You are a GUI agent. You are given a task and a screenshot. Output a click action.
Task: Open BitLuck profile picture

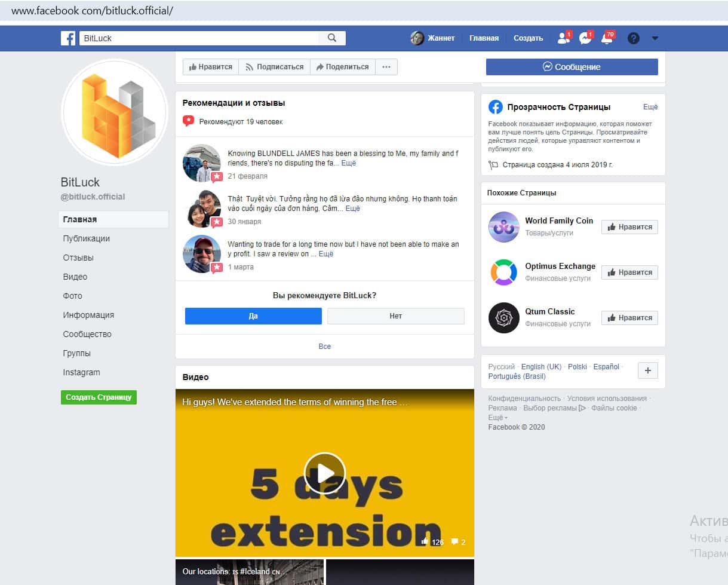pyautogui.click(x=115, y=112)
